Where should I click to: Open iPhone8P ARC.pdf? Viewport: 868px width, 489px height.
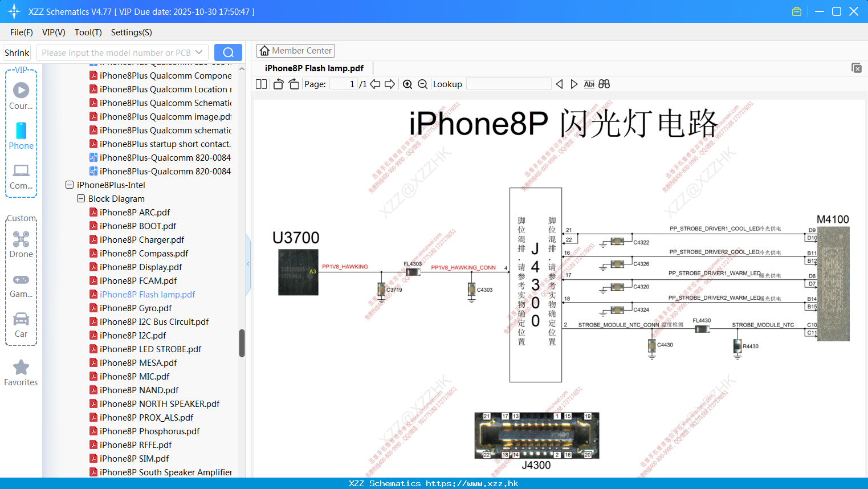pos(135,213)
